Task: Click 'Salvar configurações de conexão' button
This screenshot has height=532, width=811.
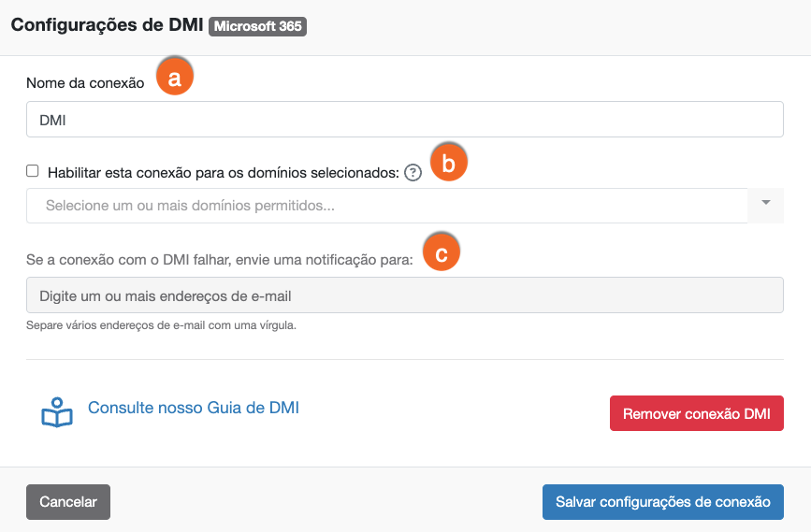Action: pyautogui.click(x=663, y=502)
